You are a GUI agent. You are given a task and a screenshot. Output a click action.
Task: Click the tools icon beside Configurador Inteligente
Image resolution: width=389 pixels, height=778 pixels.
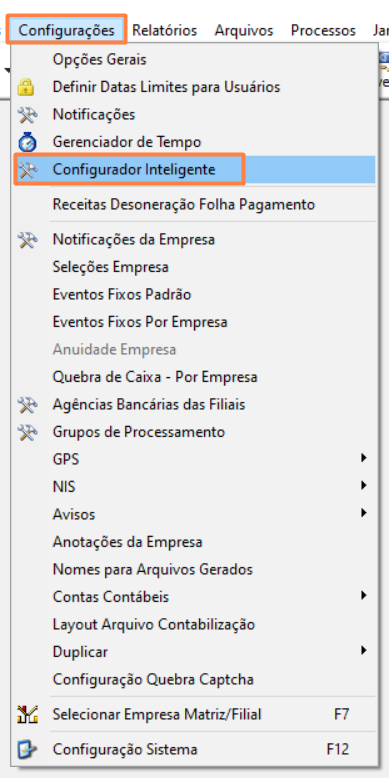[x=26, y=170]
